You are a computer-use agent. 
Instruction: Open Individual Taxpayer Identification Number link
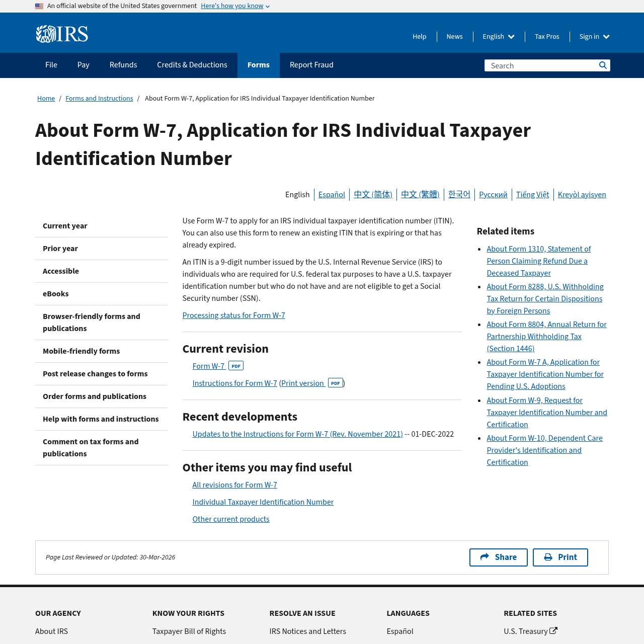pos(263,502)
